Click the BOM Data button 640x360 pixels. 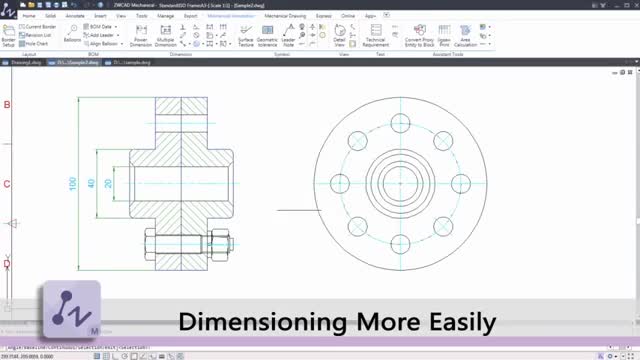tap(98, 27)
